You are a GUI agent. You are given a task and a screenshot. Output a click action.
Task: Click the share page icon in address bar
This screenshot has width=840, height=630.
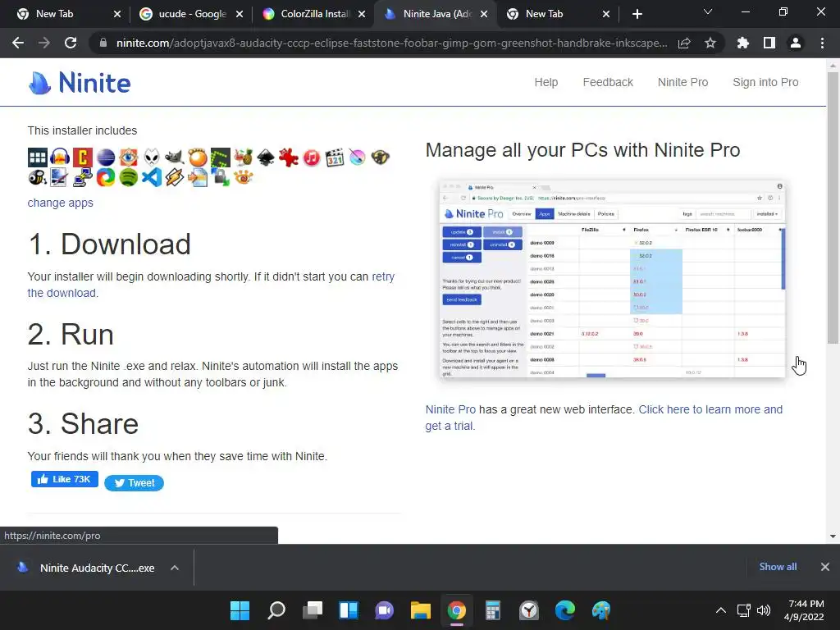coord(684,43)
